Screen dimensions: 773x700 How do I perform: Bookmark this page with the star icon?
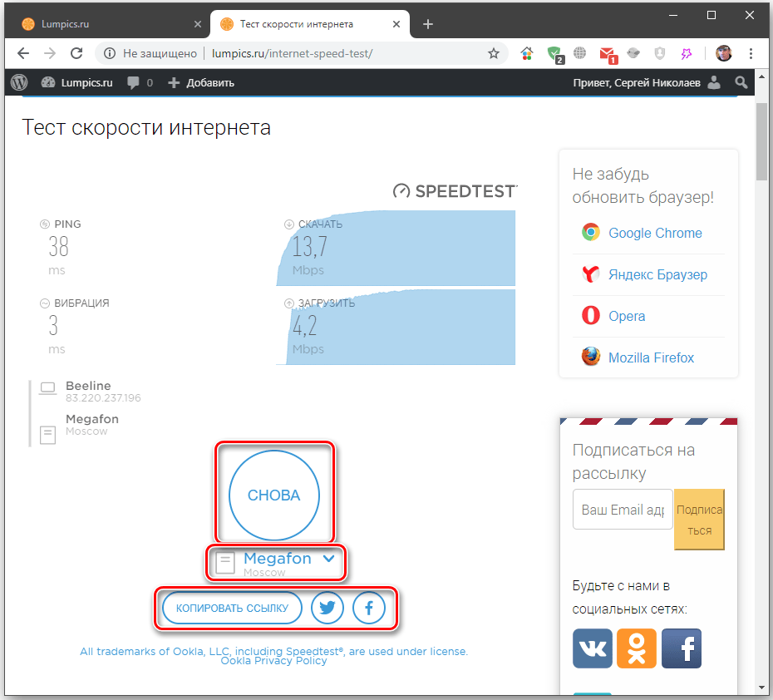pos(494,53)
